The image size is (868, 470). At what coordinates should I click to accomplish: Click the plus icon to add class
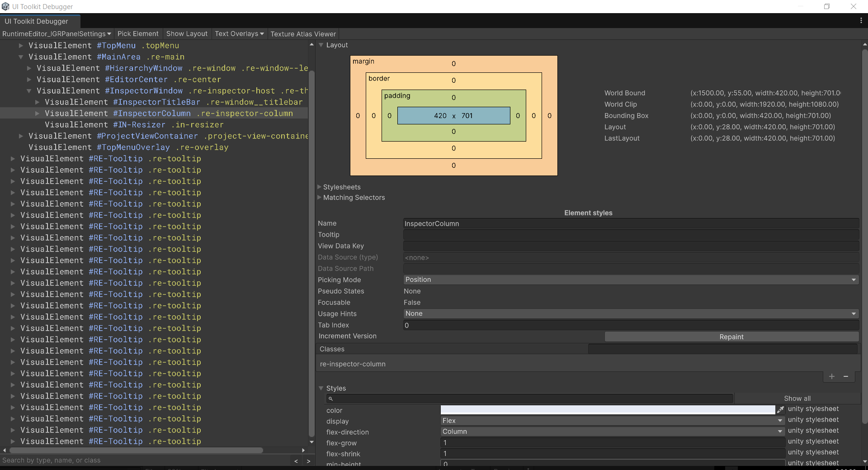pos(831,376)
